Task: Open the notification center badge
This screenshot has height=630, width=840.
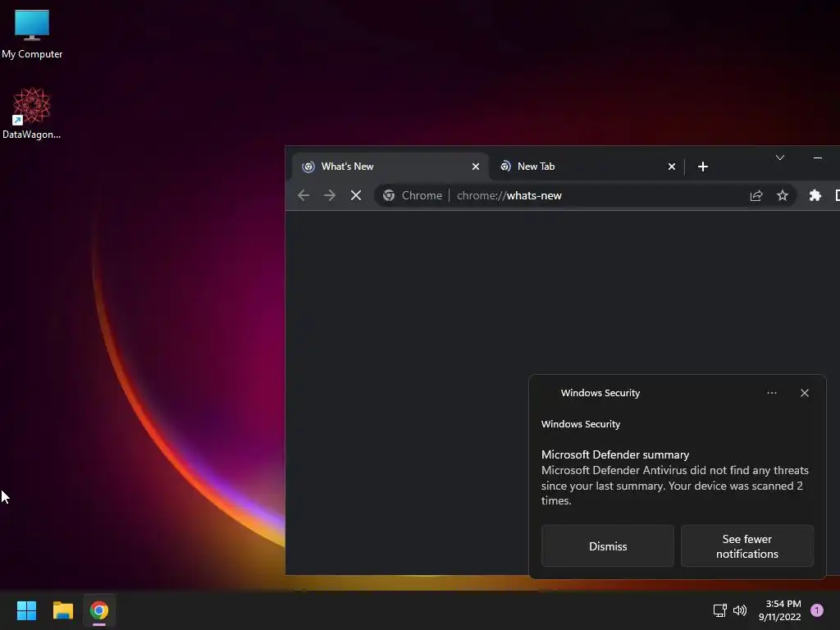Action: coord(817,610)
